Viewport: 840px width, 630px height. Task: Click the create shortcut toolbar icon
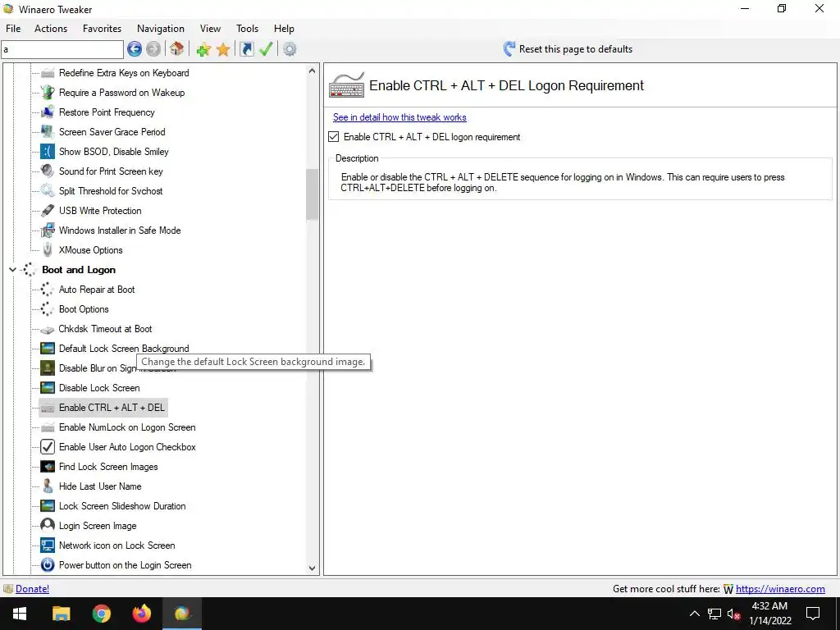pyautogui.click(x=246, y=49)
